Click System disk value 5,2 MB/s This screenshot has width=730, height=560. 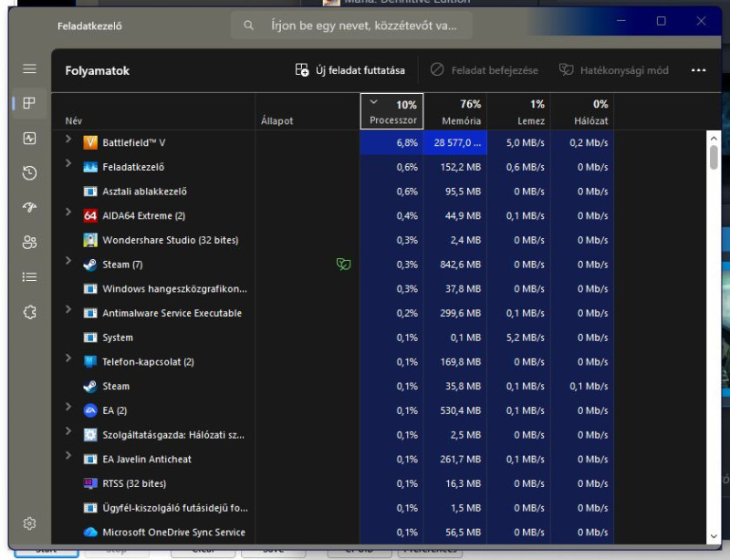(526, 337)
